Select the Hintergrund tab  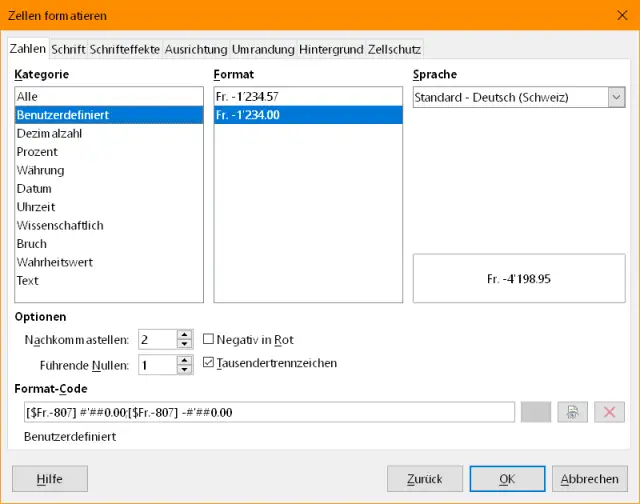point(331,48)
